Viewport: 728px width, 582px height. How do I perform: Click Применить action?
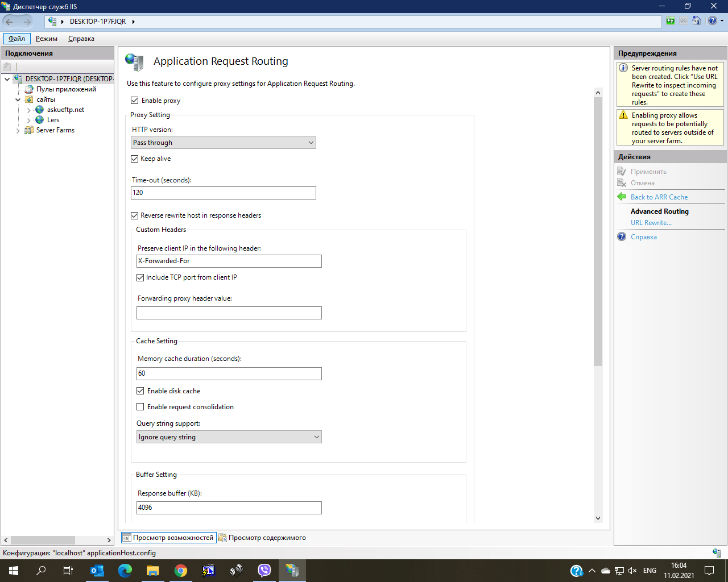coord(648,172)
